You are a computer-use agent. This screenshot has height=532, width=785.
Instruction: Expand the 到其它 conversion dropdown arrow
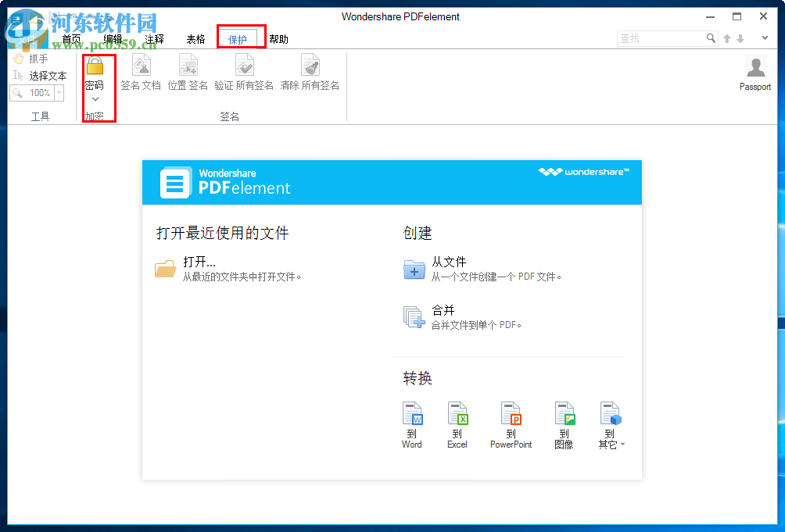(622, 445)
